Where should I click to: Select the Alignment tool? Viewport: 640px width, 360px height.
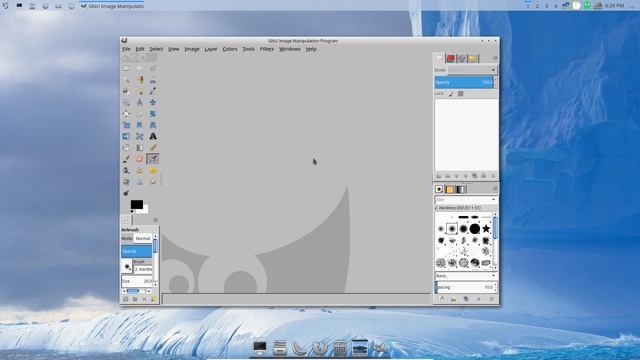point(127,114)
